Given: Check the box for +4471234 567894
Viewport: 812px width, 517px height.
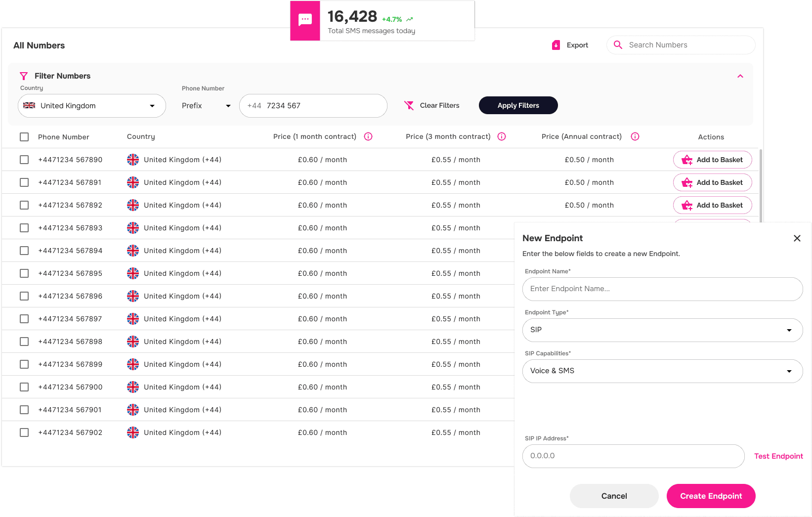Looking at the screenshot, I should point(24,251).
